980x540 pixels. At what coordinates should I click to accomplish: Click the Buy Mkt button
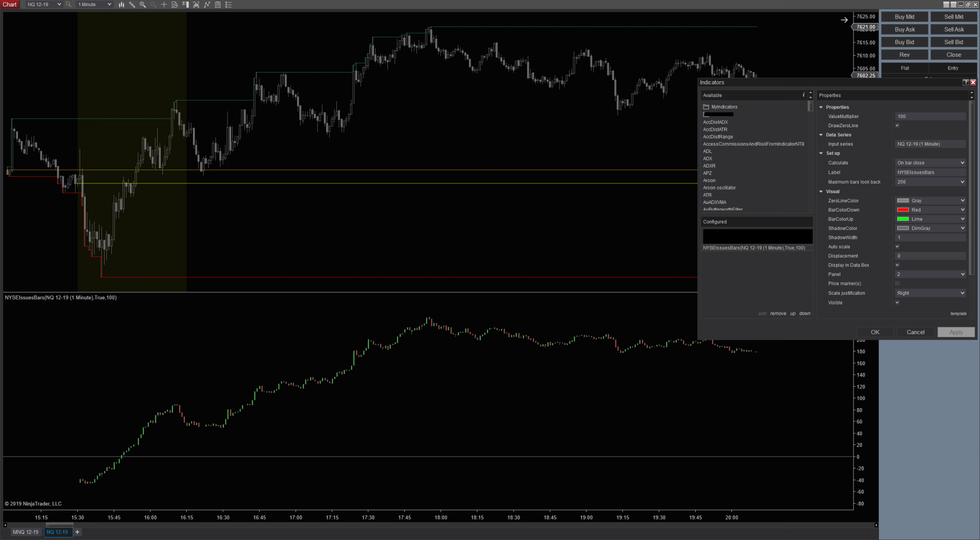(904, 17)
